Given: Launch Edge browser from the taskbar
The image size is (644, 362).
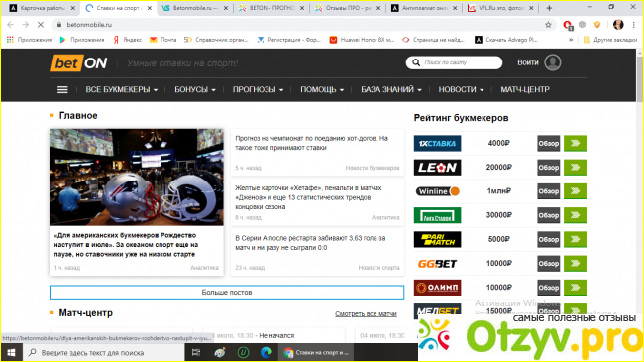Looking at the screenshot, I should tap(267, 352).
